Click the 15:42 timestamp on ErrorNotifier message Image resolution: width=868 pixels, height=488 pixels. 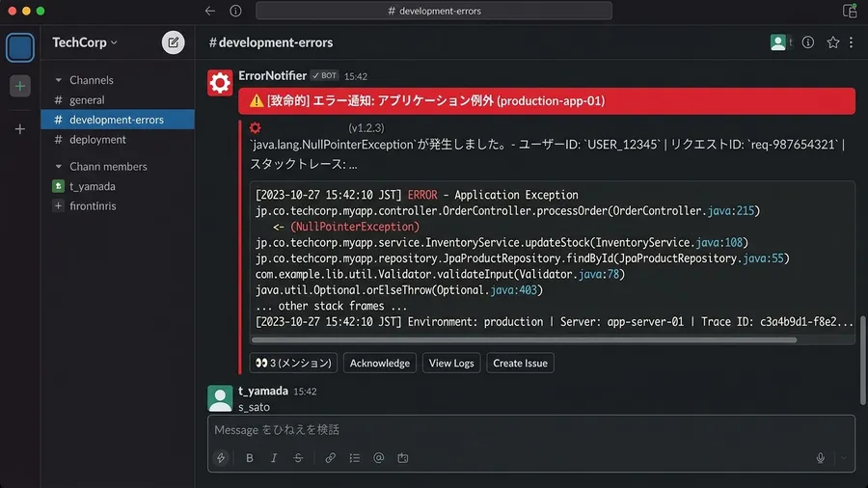(x=355, y=76)
